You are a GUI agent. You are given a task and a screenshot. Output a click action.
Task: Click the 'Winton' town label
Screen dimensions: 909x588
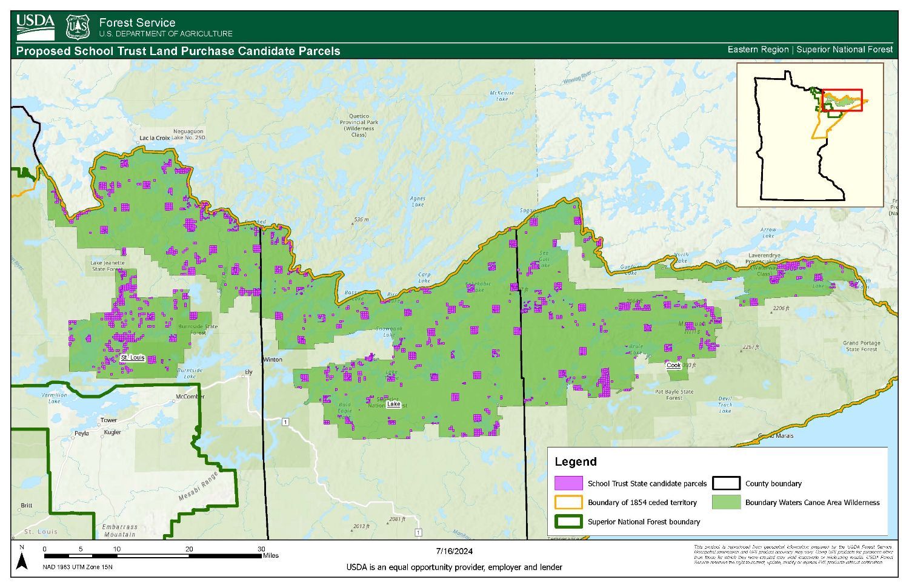click(x=273, y=360)
